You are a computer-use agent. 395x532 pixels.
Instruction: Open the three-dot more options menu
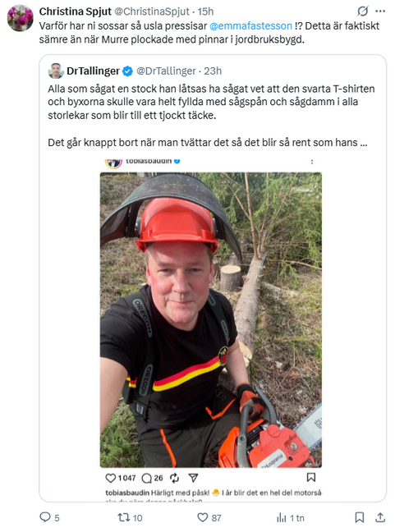coord(380,11)
